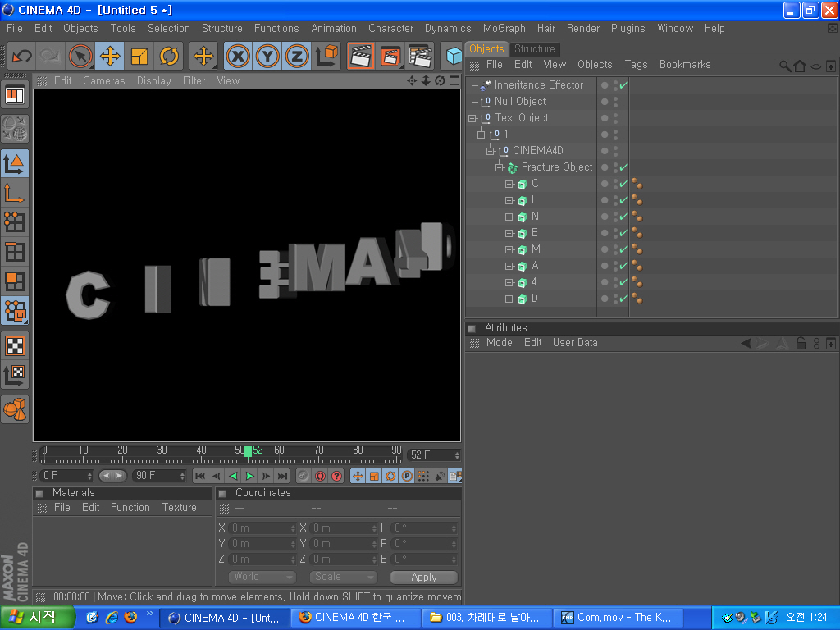The image size is (840, 630).
Task: Switch the World coordinate system icon
Action: click(326, 56)
